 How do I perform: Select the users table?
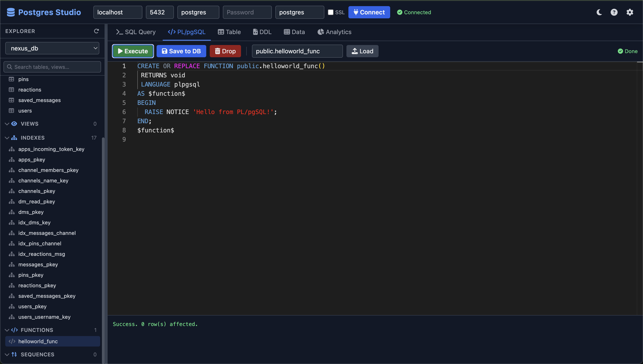(x=52, y=111)
